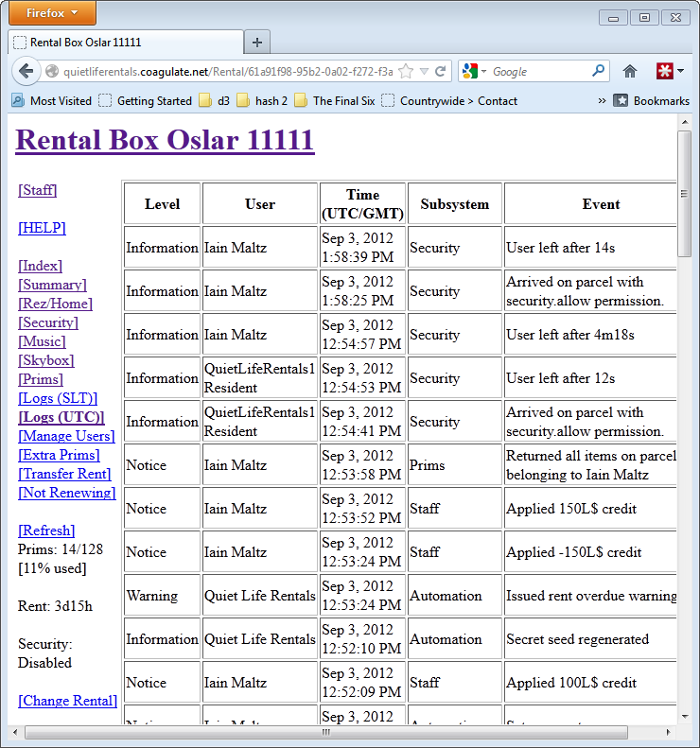
Task: Click the Manage Users sidebar link
Action: click(66, 436)
